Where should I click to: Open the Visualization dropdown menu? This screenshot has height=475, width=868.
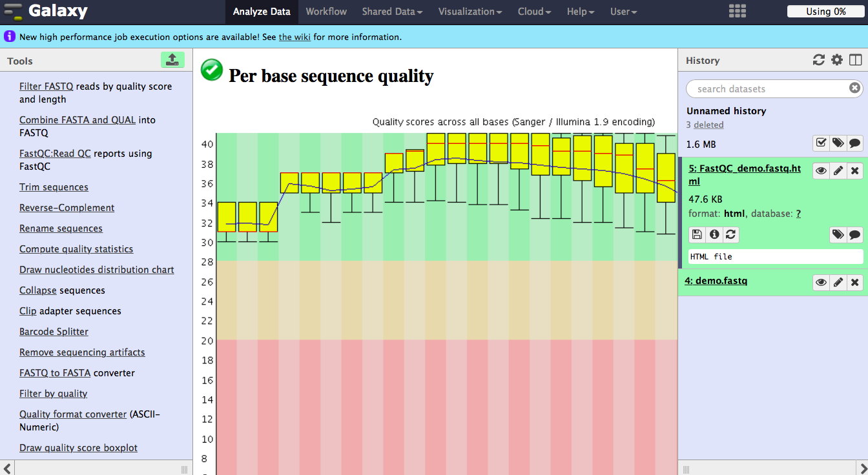pos(470,12)
